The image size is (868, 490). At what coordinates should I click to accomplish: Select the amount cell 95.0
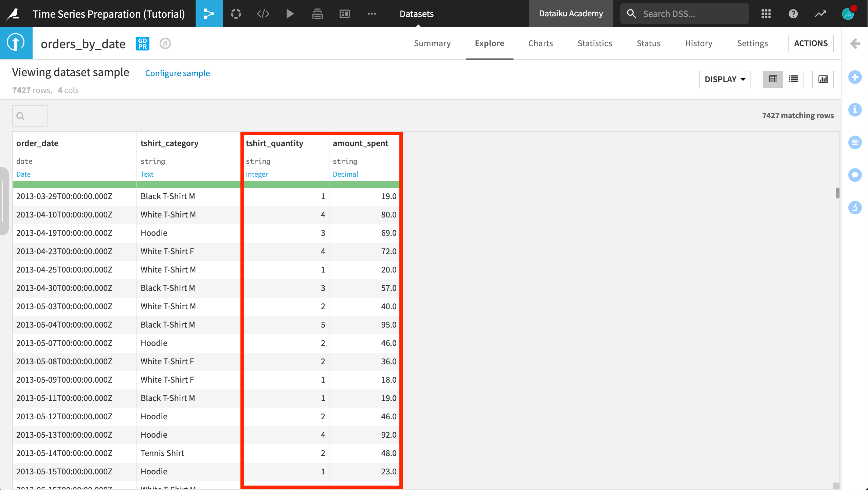click(364, 325)
